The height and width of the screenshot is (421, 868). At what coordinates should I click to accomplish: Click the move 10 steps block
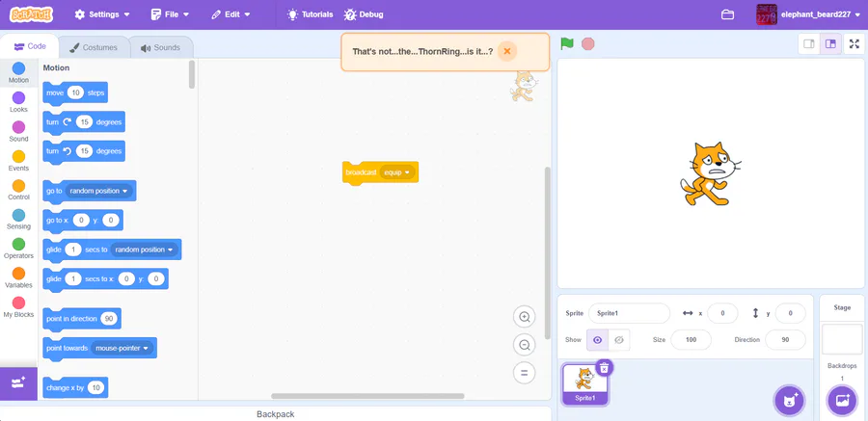pos(75,92)
